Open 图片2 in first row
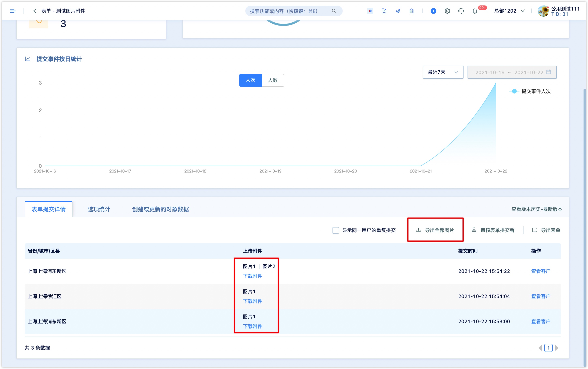588x369 pixels. click(269, 266)
